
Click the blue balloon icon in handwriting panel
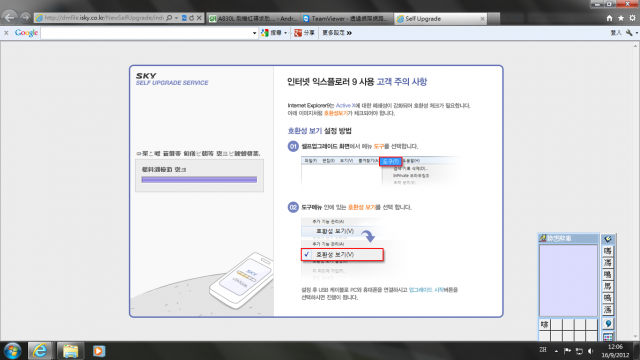[x=608, y=324]
